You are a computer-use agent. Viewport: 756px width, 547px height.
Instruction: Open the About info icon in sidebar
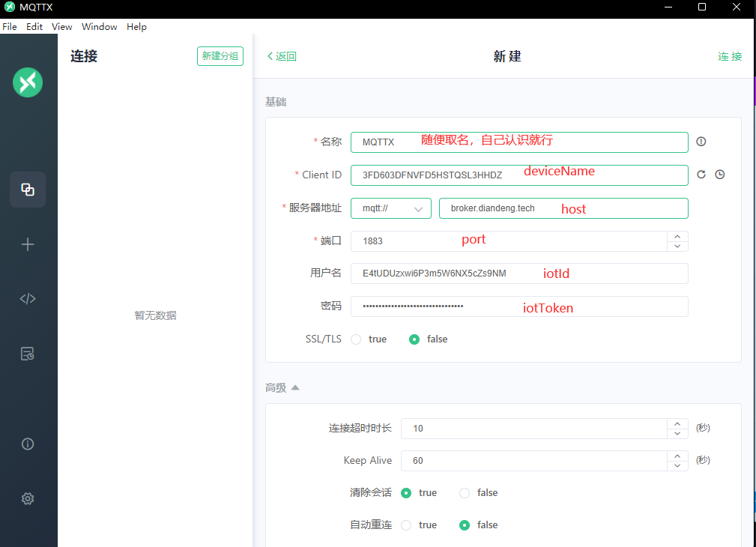[x=28, y=444]
